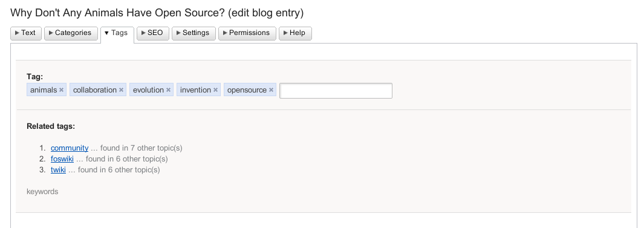This screenshot has height=228, width=644.
Task: Show the Help tab
Action: [x=295, y=33]
